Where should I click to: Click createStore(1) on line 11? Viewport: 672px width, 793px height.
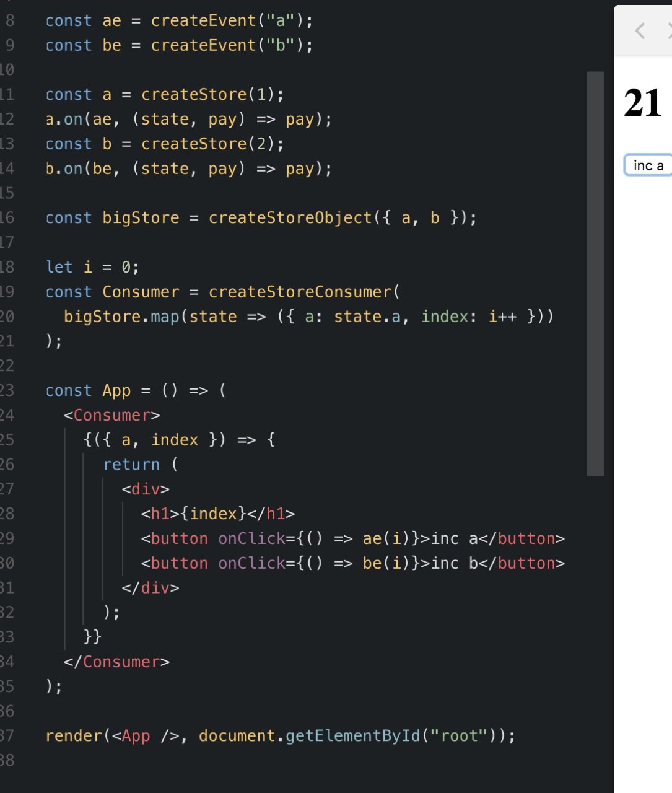pyautogui.click(x=207, y=95)
